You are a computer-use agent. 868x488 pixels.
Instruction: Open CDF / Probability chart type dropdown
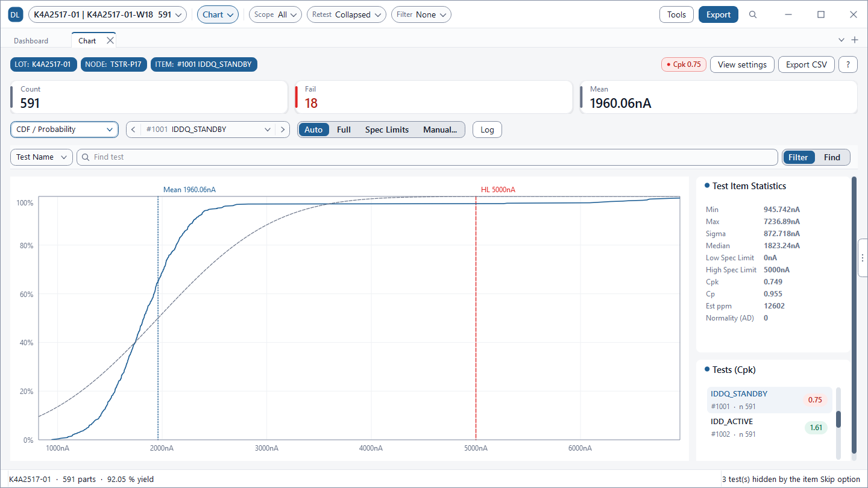64,130
